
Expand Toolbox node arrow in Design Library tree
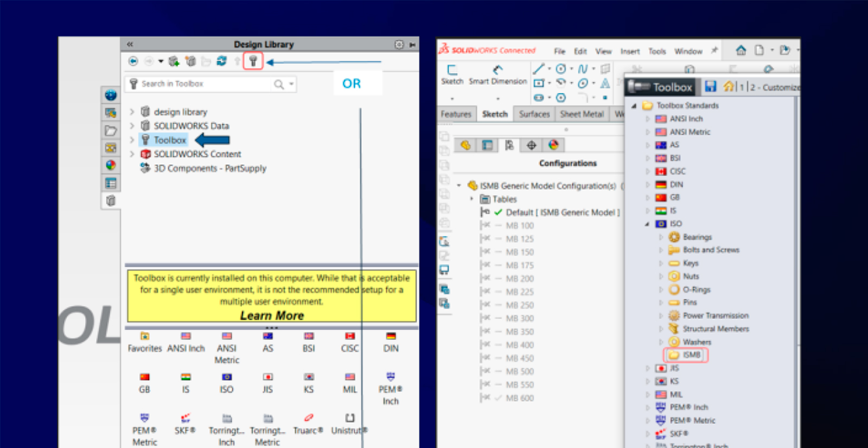(132, 140)
